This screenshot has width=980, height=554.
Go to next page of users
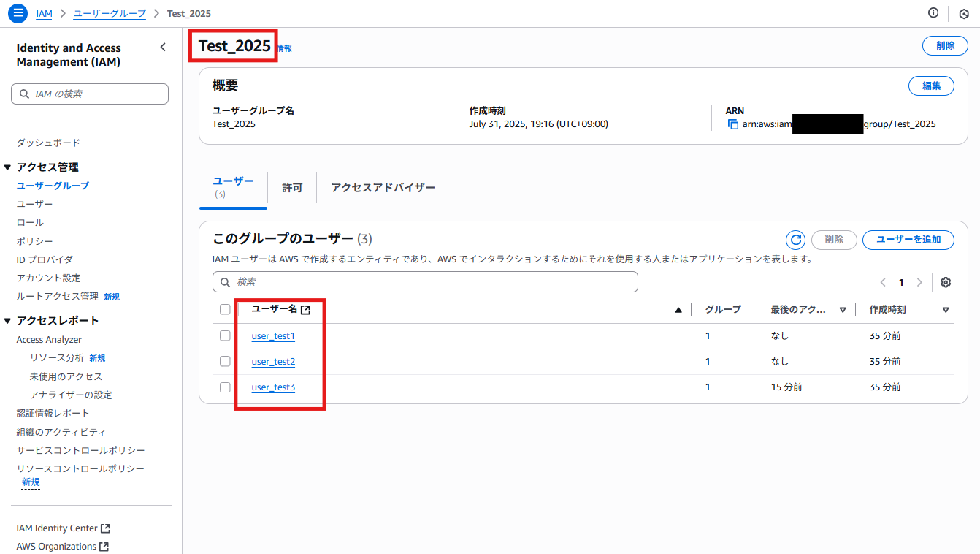919,282
